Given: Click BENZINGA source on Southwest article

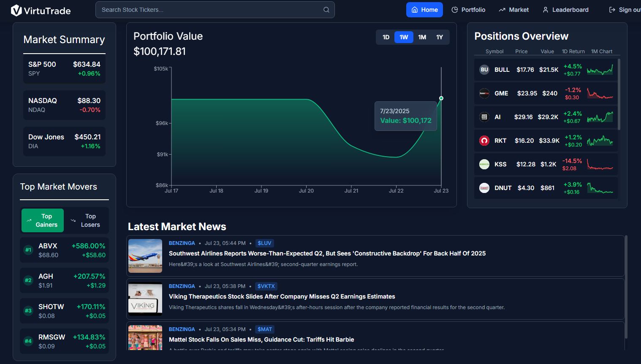Looking at the screenshot, I should tap(182, 243).
